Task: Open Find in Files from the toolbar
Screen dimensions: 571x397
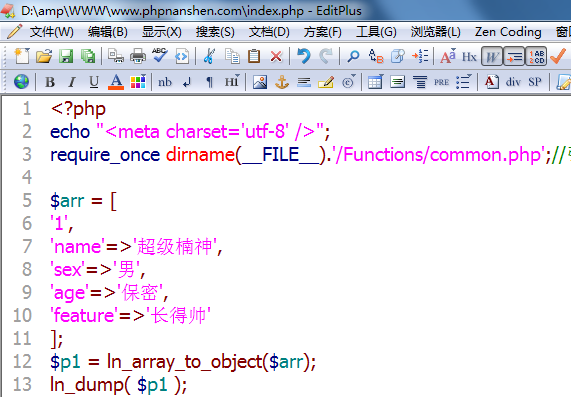Action: point(398,56)
